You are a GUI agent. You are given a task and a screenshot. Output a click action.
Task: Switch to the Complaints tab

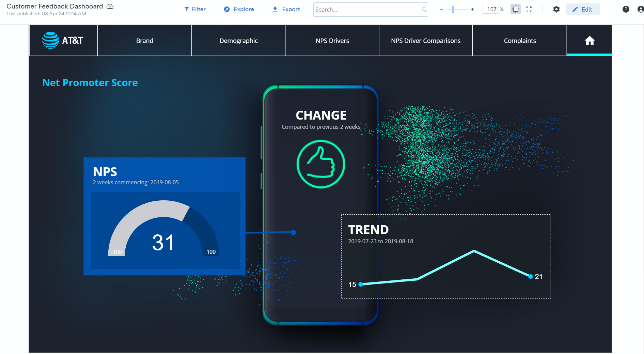click(520, 41)
